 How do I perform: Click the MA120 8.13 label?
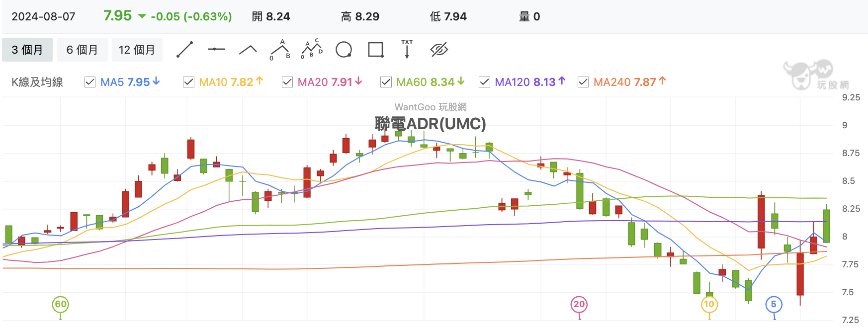click(530, 82)
